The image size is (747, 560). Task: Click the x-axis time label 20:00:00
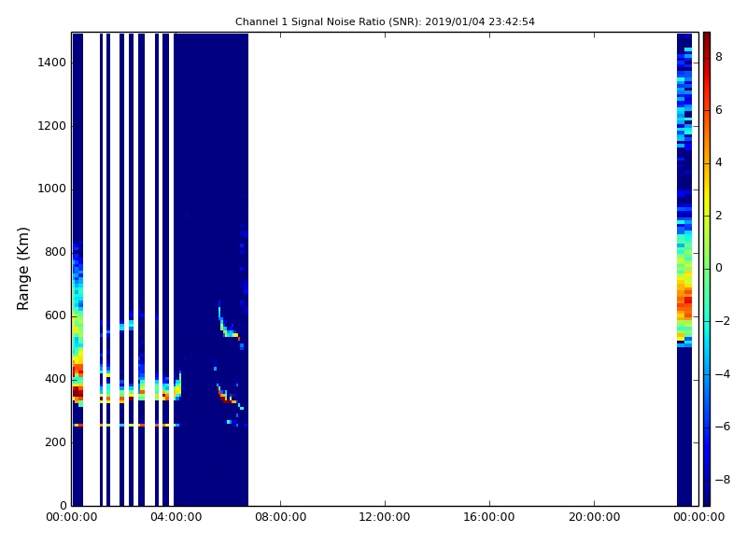pyautogui.click(x=594, y=517)
